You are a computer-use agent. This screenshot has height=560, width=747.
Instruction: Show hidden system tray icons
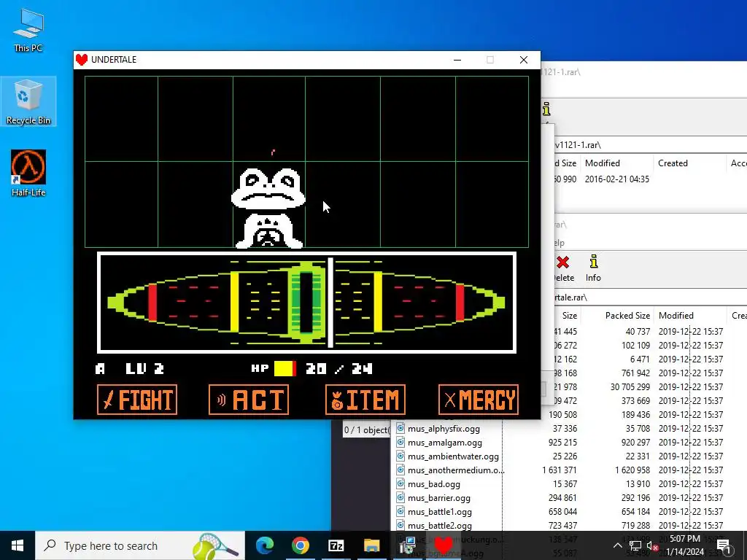(x=617, y=545)
